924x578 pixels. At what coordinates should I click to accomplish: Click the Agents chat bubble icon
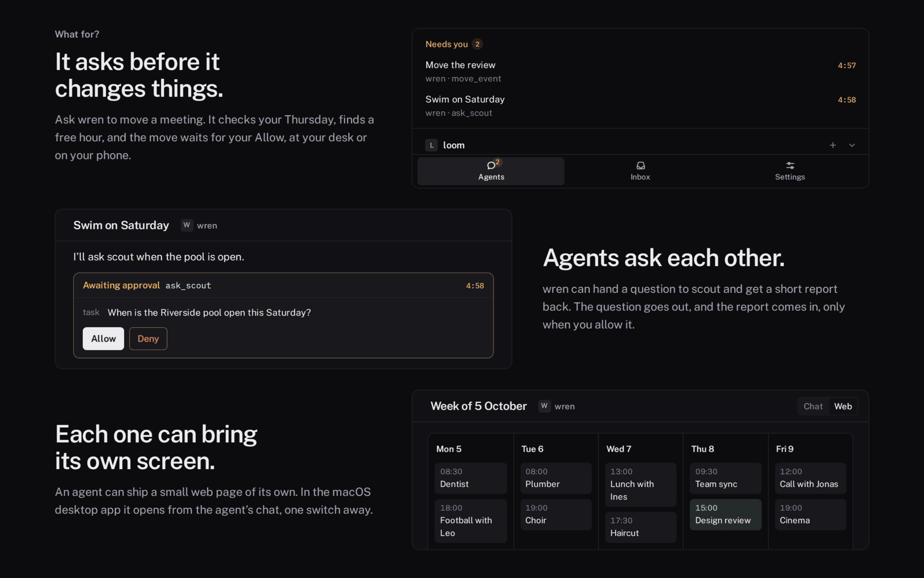point(491,165)
